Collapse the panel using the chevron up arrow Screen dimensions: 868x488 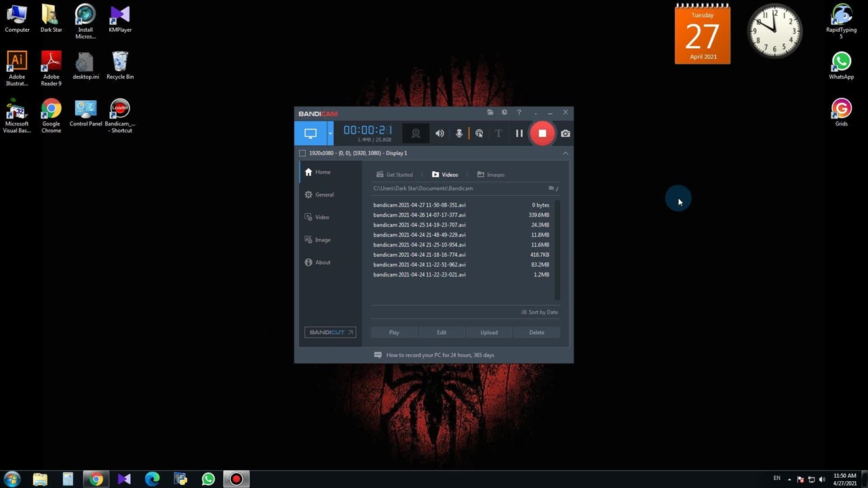click(565, 153)
